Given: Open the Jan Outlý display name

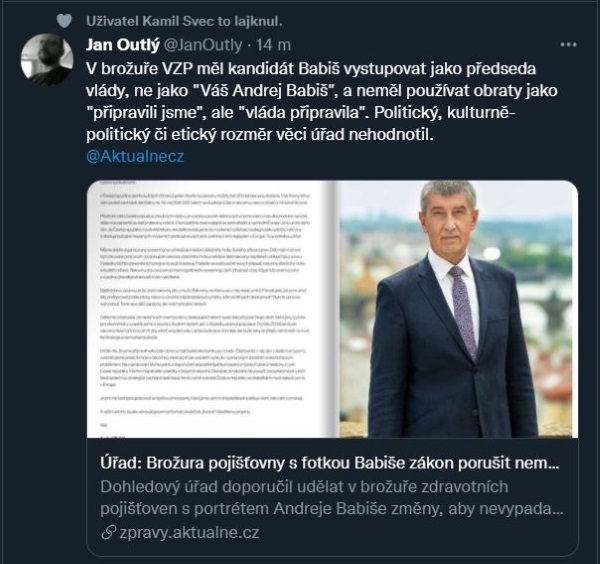Looking at the screenshot, I should tap(122, 45).
